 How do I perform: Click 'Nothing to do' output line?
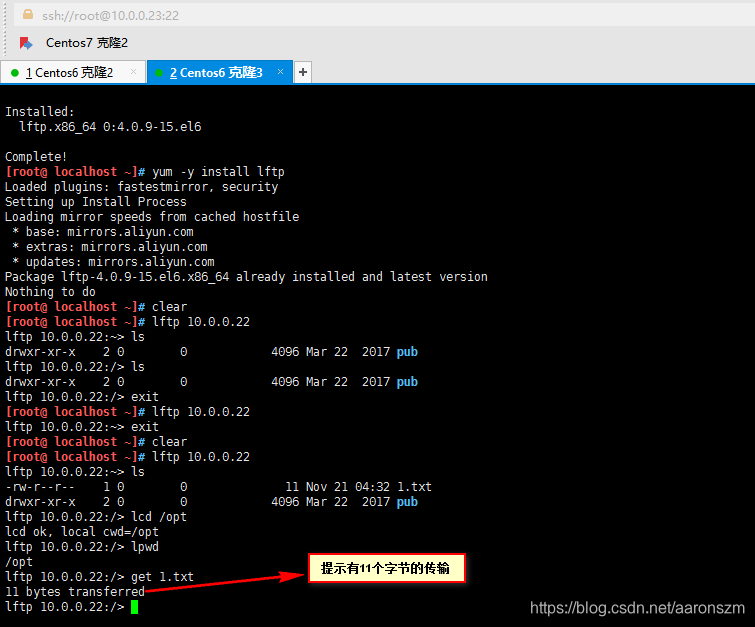tap(50, 292)
